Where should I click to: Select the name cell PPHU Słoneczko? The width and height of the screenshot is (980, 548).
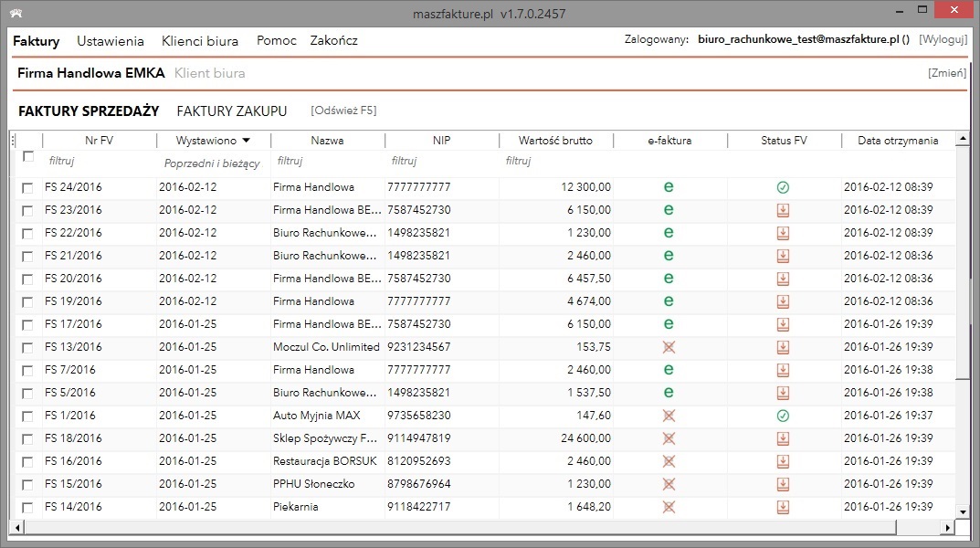tap(314, 484)
